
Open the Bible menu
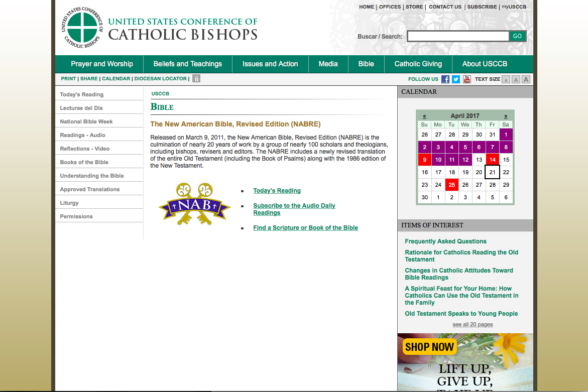366,64
